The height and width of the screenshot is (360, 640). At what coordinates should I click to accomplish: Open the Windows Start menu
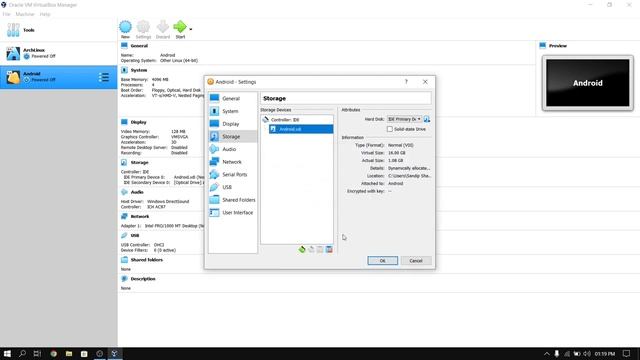point(7,353)
